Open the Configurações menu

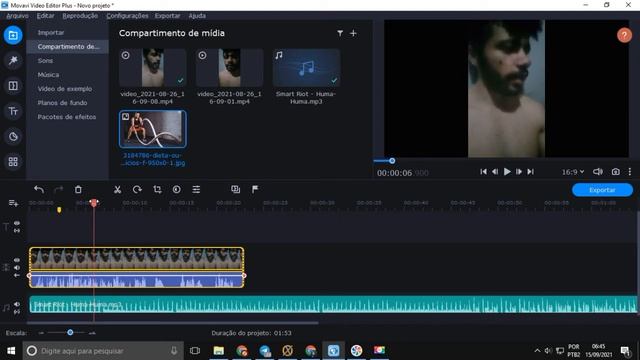(127, 16)
